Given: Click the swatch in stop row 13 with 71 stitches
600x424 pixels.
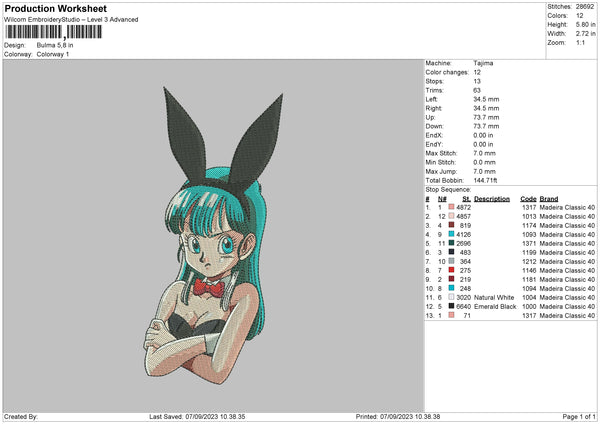Looking at the screenshot, I should coord(451,315).
